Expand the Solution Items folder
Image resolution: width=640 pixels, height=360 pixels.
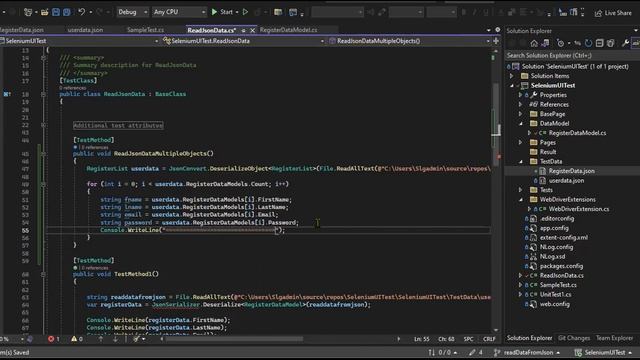tap(511, 76)
